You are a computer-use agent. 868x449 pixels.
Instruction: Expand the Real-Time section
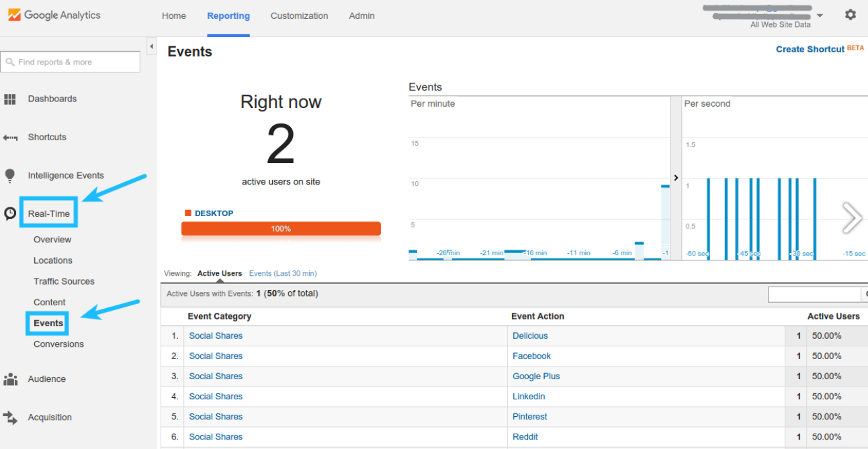(48, 213)
